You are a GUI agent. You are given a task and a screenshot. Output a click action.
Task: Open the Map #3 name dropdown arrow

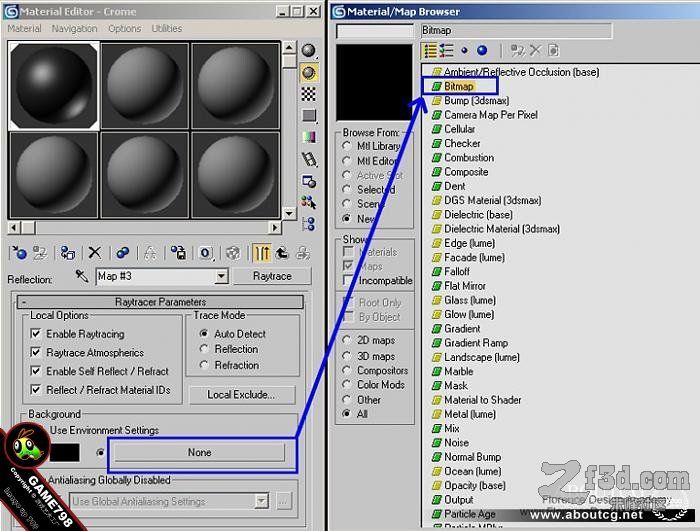[221, 276]
